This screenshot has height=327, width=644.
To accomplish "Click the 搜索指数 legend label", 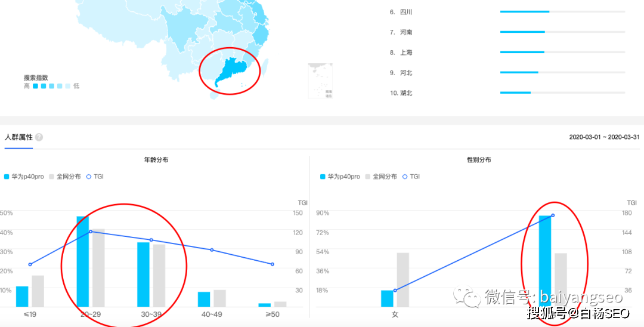I will (x=36, y=78).
